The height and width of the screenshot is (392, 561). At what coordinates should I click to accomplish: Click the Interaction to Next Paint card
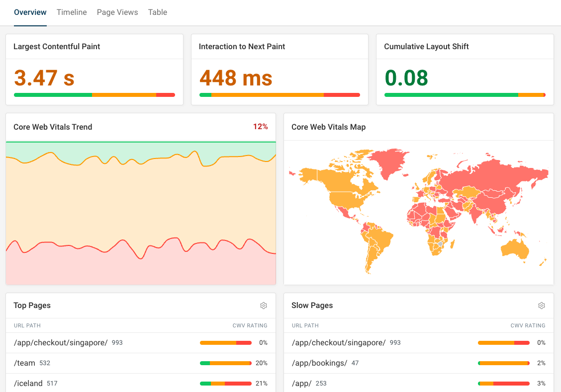280,70
